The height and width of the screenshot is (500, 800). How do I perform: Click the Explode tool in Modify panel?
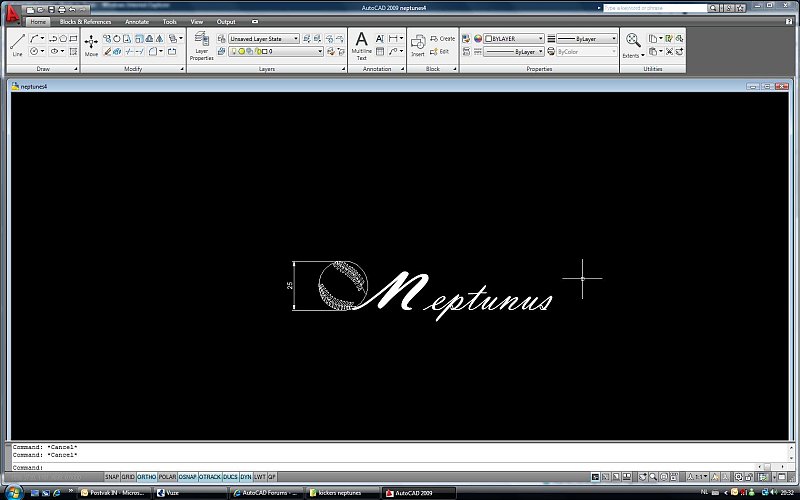click(117, 52)
